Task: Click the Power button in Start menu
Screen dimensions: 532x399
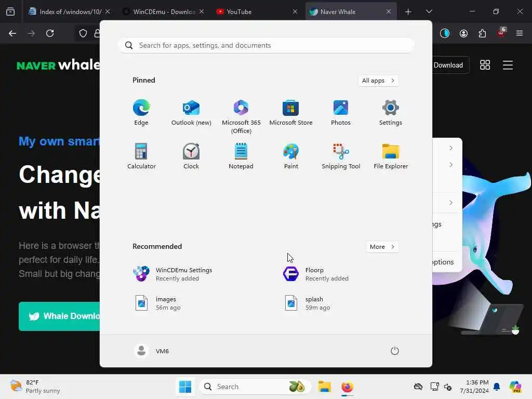Action: point(394,351)
